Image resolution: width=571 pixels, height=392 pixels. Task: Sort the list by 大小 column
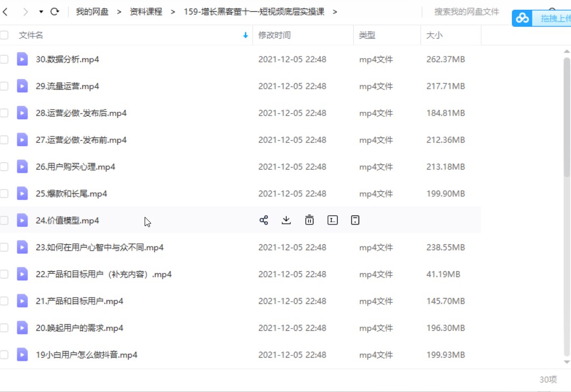coord(434,35)
